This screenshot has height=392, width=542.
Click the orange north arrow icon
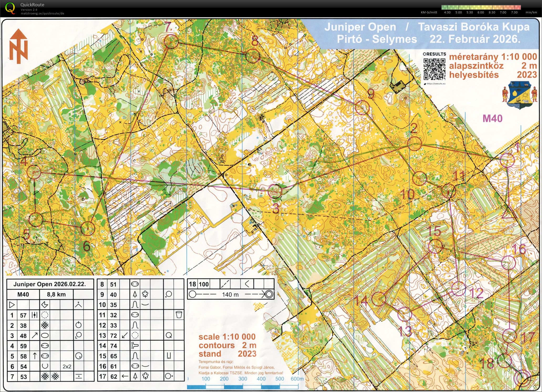[x=19, y=46]
